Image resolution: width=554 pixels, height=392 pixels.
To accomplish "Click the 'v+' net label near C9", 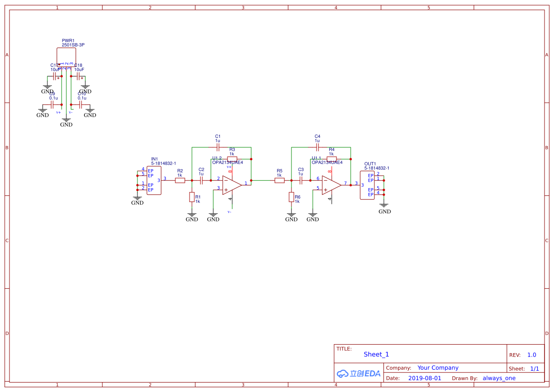I will pos(58,112).
